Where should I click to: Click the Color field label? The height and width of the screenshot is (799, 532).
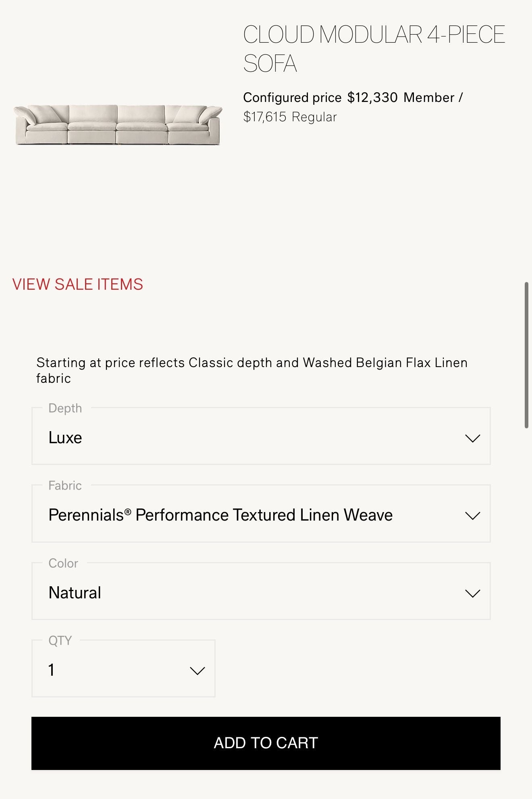point(63,563)
